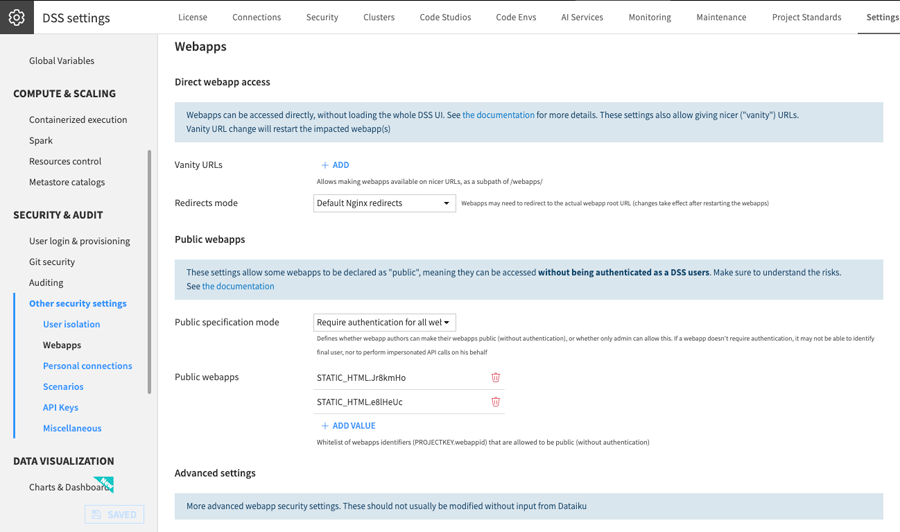Delete public webapp STATIC_HTML.e8lHeUc with trash icon
The image size is (900, 532).
coord(495,402)
